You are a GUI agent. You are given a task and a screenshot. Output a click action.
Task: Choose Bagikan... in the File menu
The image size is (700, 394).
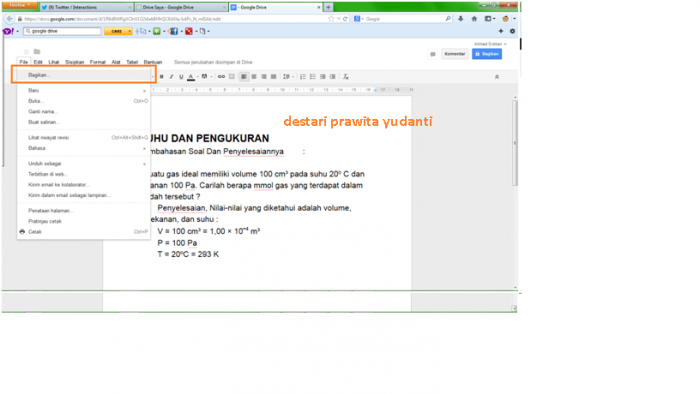[83, 75]
